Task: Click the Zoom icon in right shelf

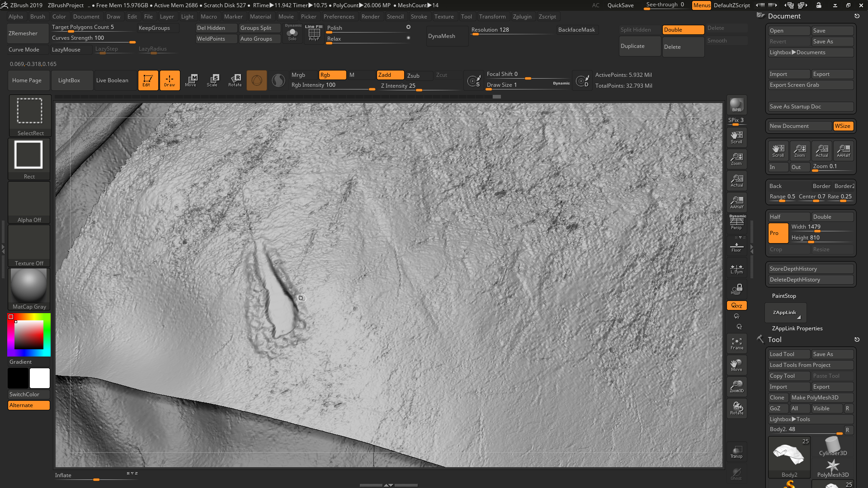Action: pyautogui.click(x=736, y=159)
